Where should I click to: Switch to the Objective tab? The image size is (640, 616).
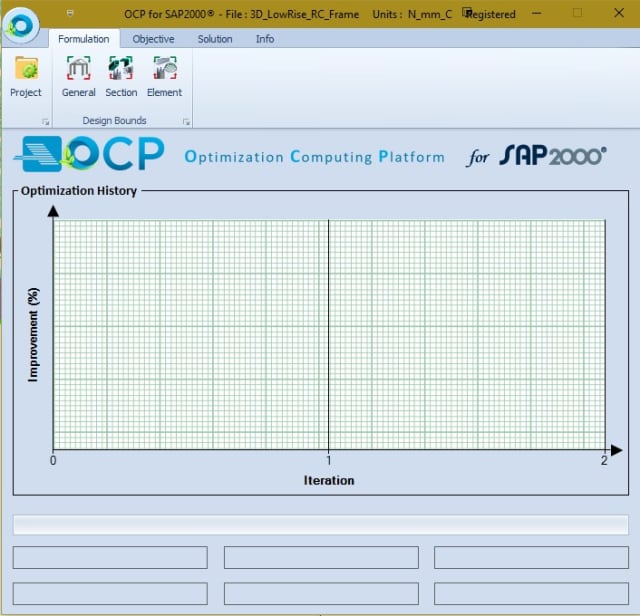(x=153, y=39)
